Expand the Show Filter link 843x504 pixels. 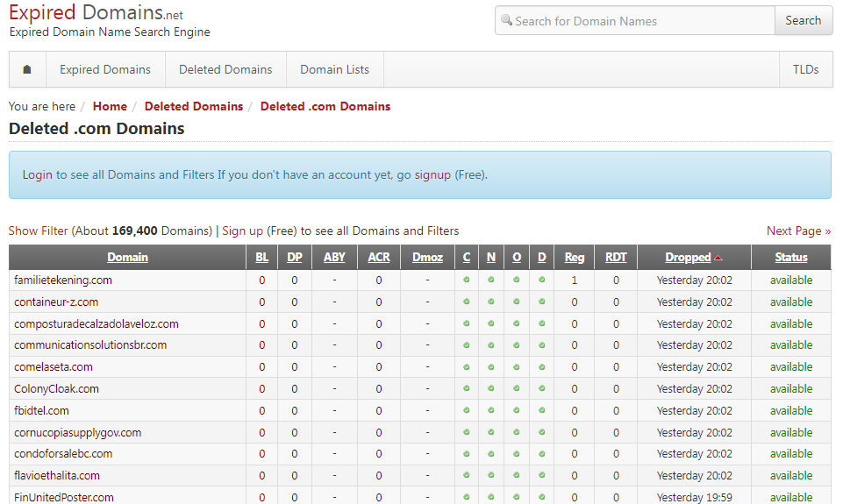pos(39,231)
